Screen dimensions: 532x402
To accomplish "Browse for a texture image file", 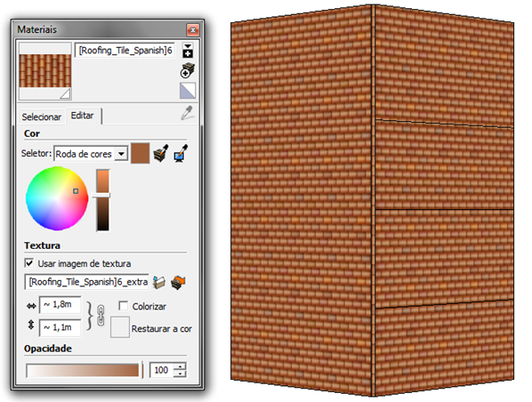I will coord(158,282).
